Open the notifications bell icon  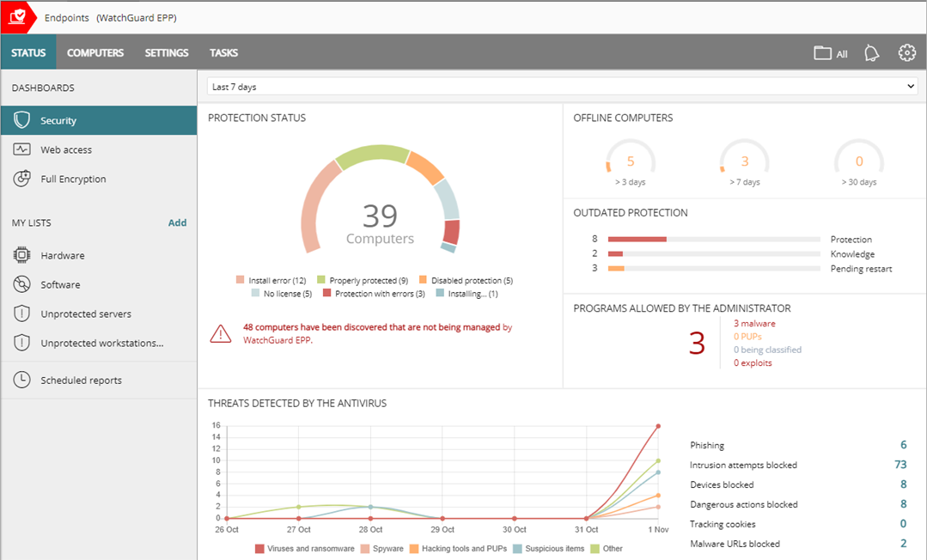tap(871, 52)
